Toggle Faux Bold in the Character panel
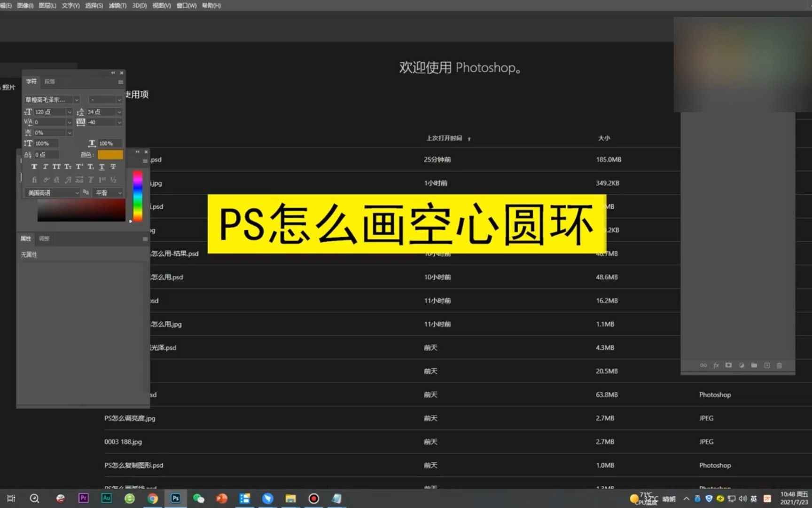Viewport: 812px width, 508px height. (x=33, y=167)
